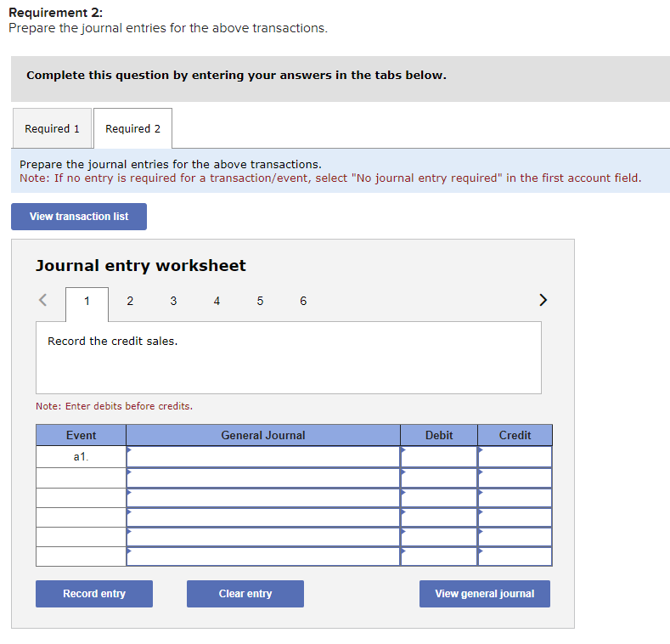Select the Required 2 tab
The image size is (670, 644).
click(x=132, y=128)
